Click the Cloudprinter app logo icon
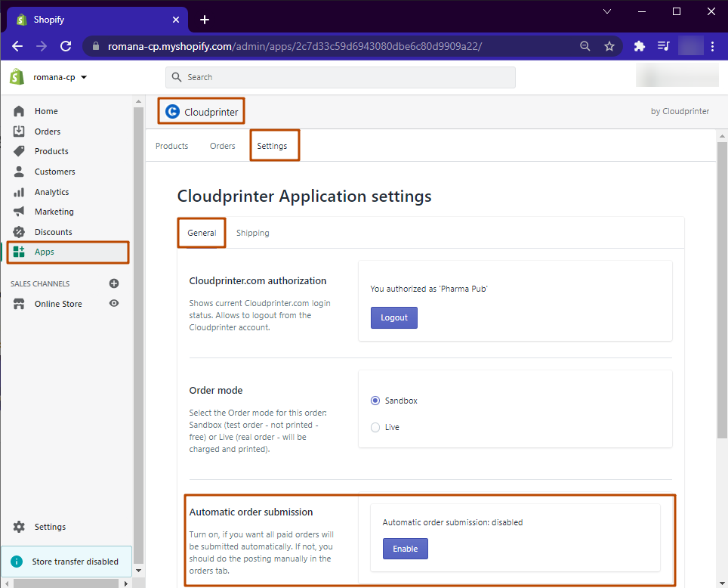Viewport: 728px width, 588px height. pyautogui.click(x=172, y=112)
